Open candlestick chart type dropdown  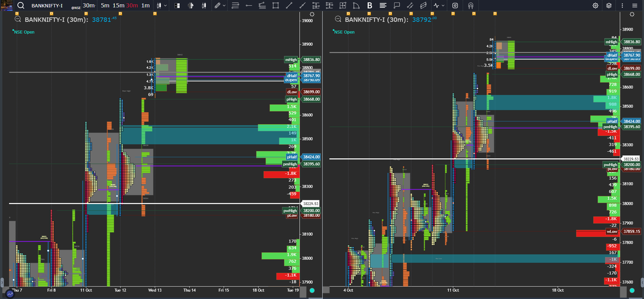(161, 5)
